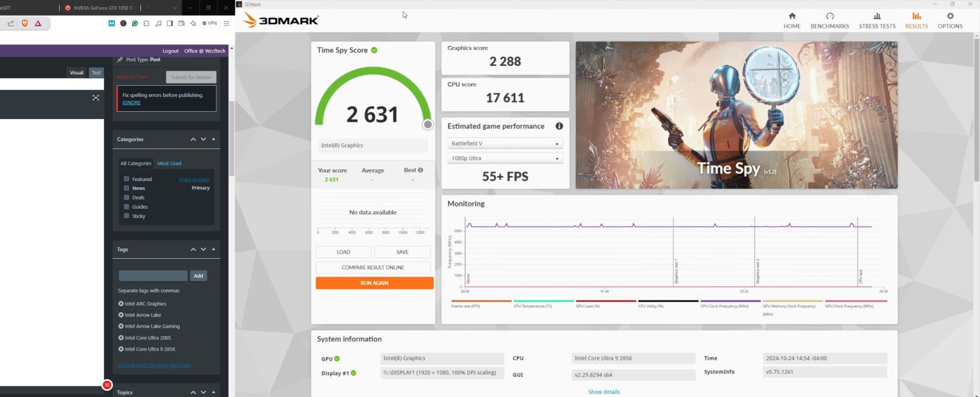Switch to the Most Used categories tab
Screen dimensions: 980x397
[x=169, y=163]
